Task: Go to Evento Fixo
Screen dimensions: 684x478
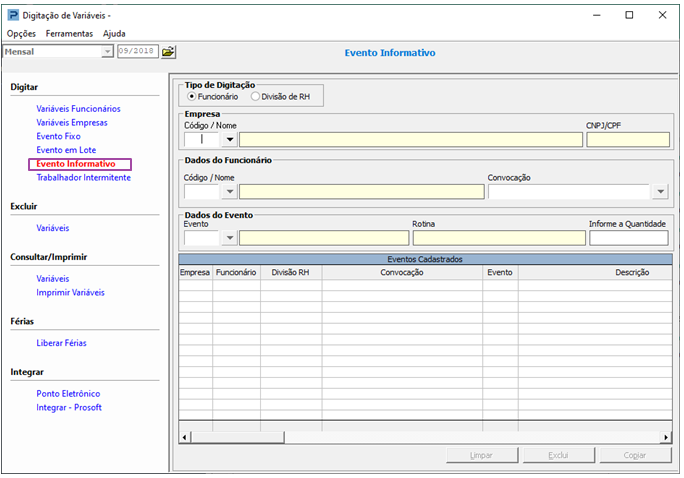Action: [x=58, y=136]
